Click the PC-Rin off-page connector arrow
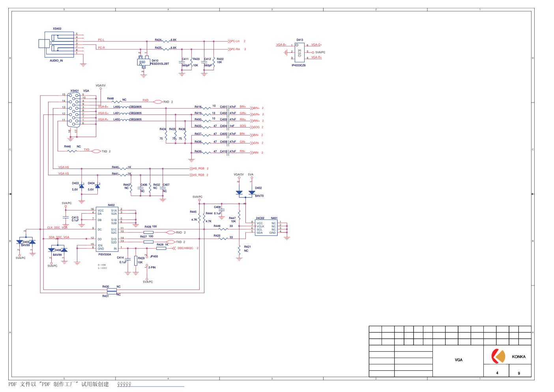Viewport: 554px width, 392px height. (229, 49)
